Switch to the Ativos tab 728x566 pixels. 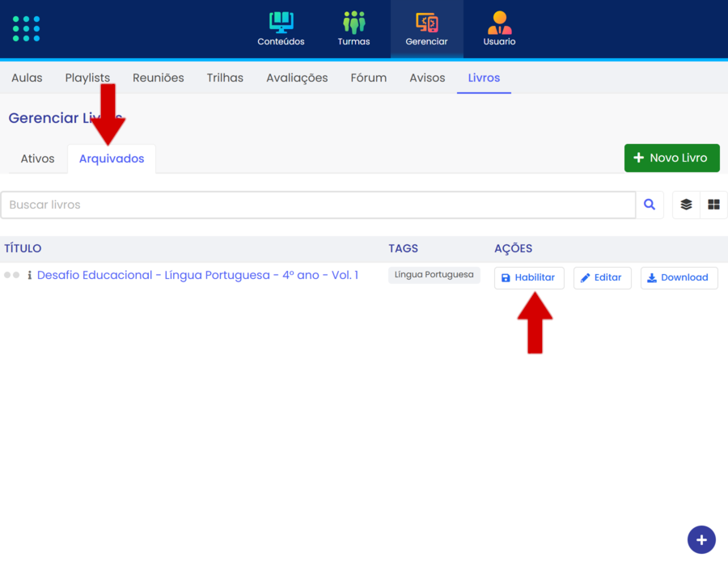point(37,158)
